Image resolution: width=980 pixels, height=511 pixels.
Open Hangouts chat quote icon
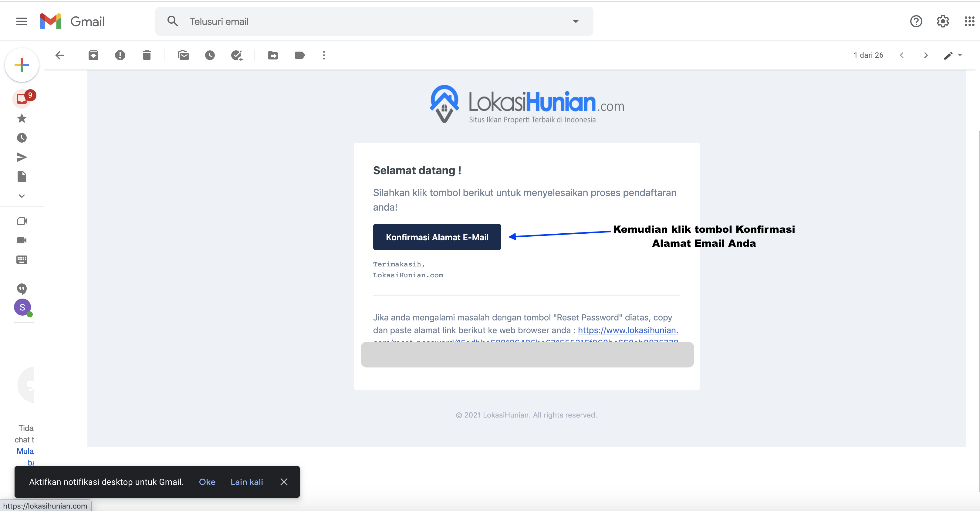22,289
